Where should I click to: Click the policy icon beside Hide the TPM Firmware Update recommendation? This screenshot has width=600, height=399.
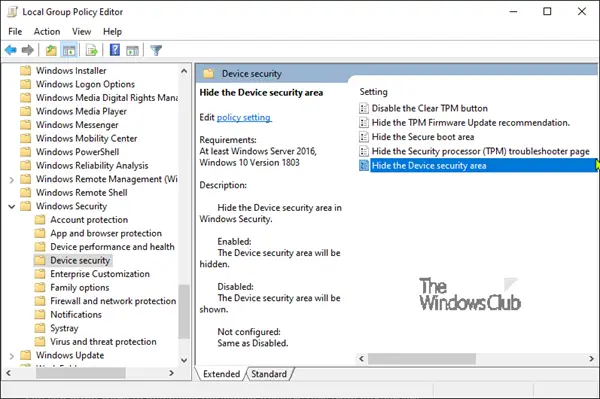click(x=364, y=123)
